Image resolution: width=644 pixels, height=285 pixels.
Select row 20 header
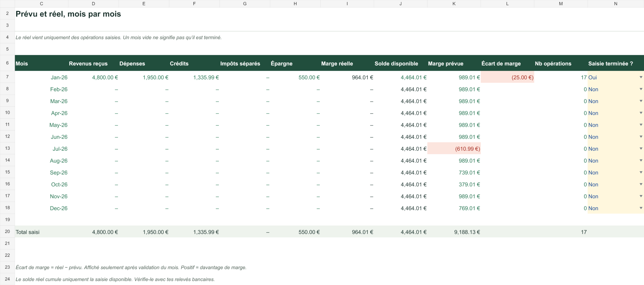(x=7, y=232)
